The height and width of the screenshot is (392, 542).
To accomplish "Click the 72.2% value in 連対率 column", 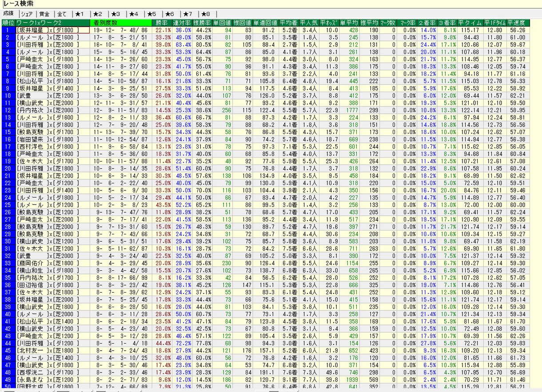I will tap(183, 343).
